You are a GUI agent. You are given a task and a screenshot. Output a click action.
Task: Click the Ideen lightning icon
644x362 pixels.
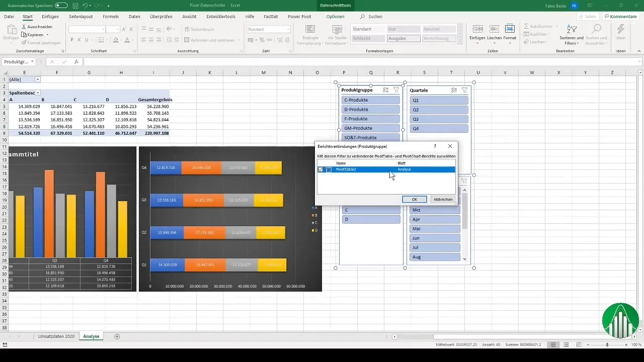pos(621,29)
